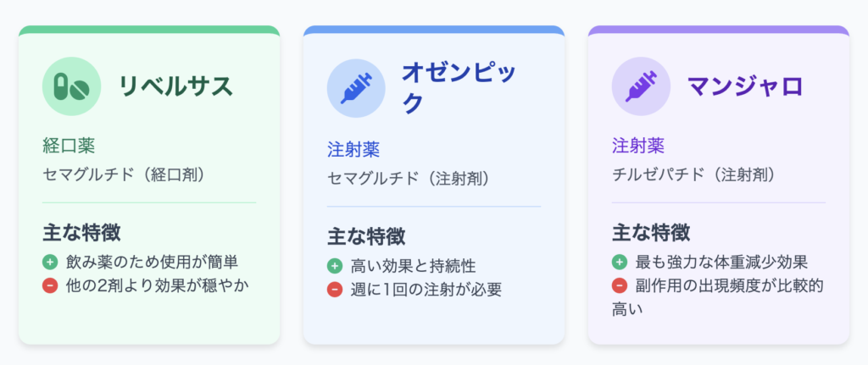Click green plus icon beside 高い効果と持続性
The height and width of the screenshot is (365, 868).
pos(334,265)
